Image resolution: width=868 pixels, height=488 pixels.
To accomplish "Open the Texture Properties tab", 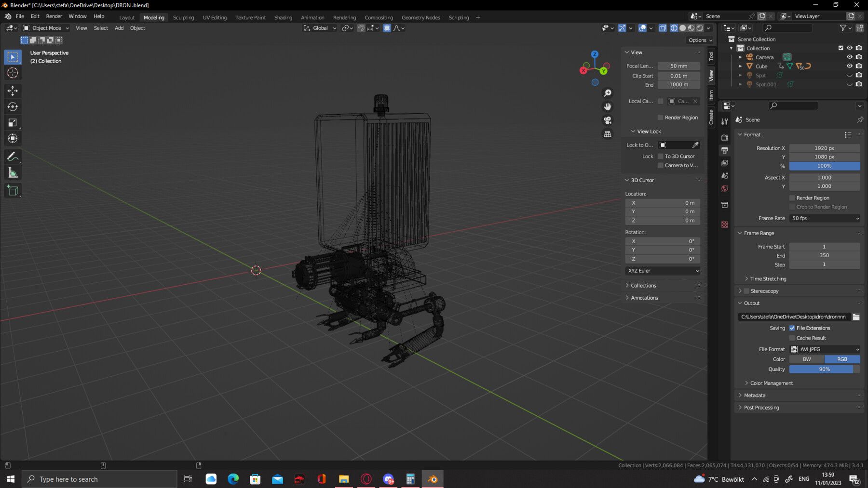I will tap(725, 224).
